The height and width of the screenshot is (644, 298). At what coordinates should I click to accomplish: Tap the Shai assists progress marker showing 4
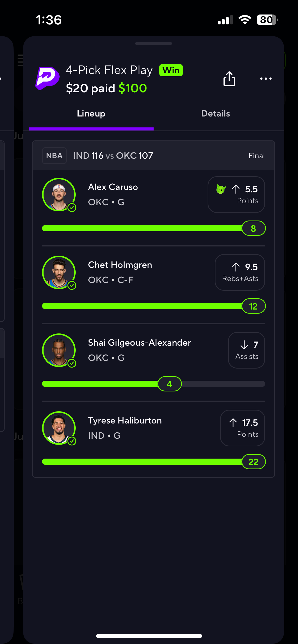click(x=170, y=384)
